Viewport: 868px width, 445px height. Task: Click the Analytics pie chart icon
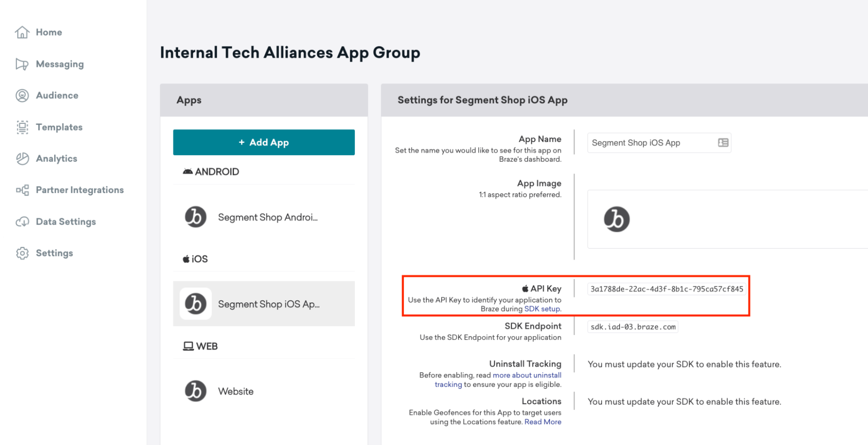tap(22, 159)
